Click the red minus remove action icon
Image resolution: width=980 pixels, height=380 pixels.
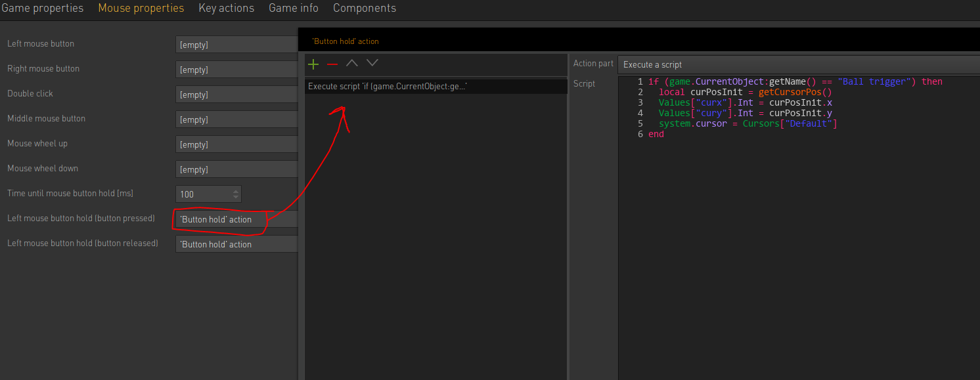pyautogui.click(x=332, y=64)
